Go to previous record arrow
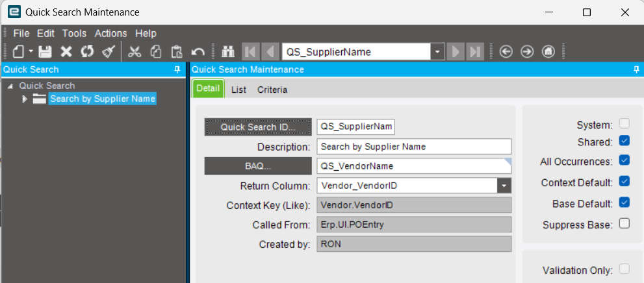This screenshot has width=644, height=283. click(x=270, y=52)
